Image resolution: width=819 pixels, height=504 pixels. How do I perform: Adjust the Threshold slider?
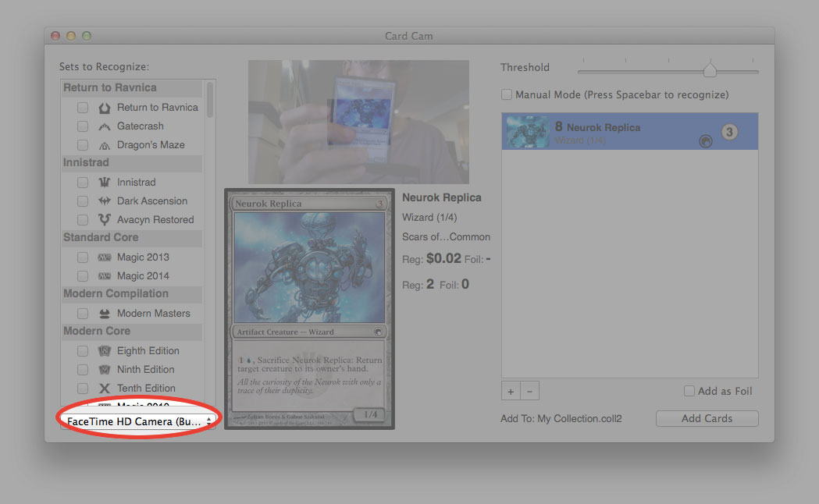click(710, 69)
